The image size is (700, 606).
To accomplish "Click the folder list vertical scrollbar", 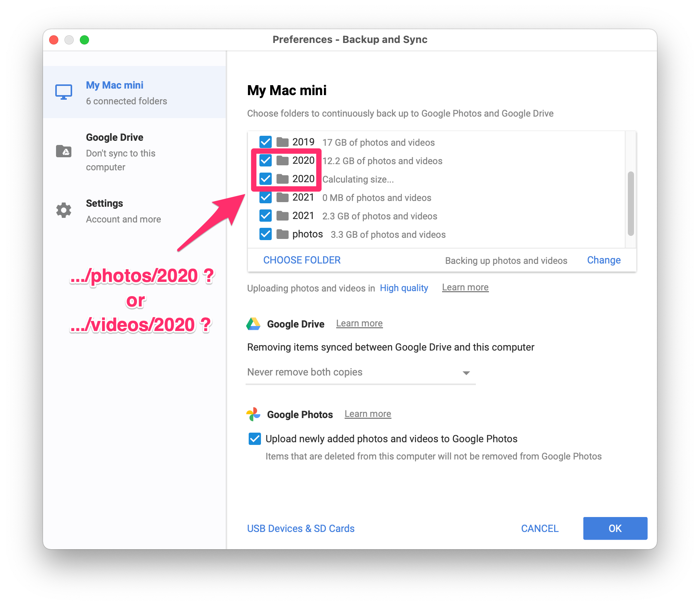I will [631, 203].
